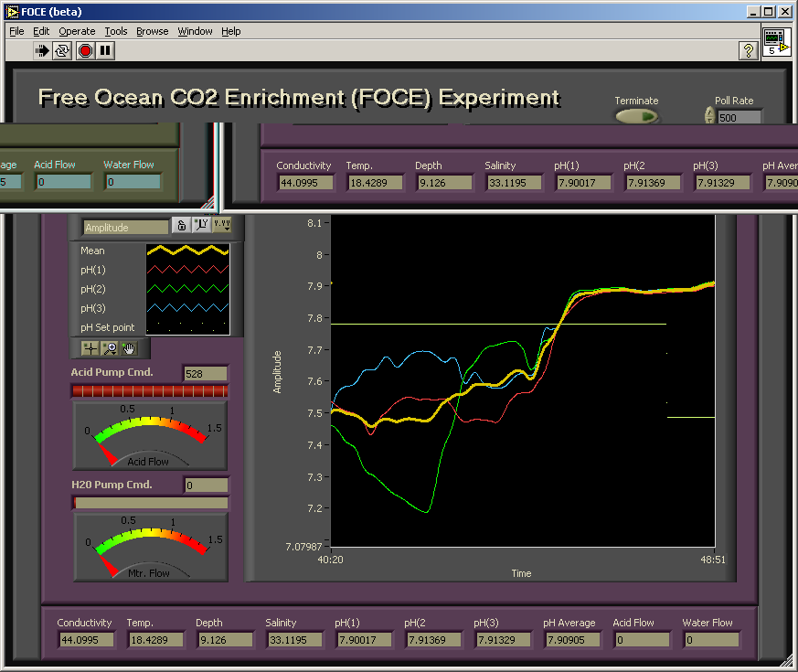
Task: Click the Run Continuously toolbar button
Action: tap(62, 50)
